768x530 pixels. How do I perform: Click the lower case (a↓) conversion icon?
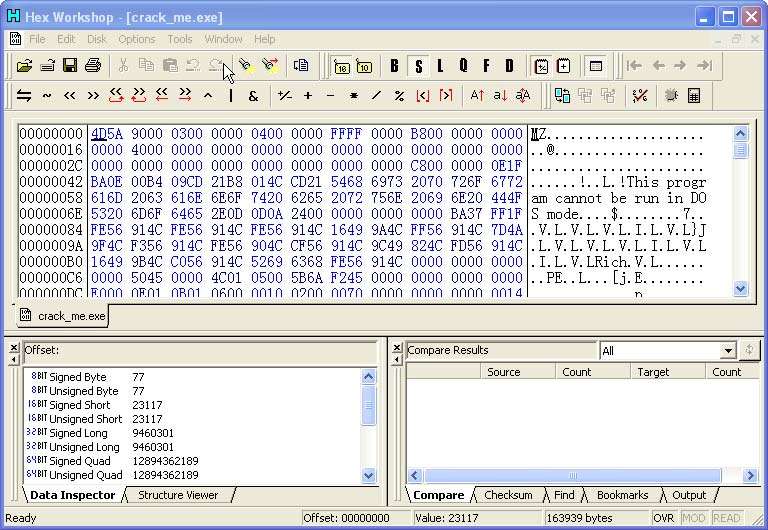(x=500, y=96)
